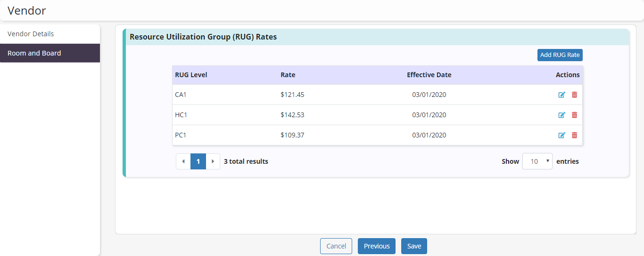The width and height of the screenshot is (644, 256).
Task: Sort by RUG Level column header
Action: point(191,75)
